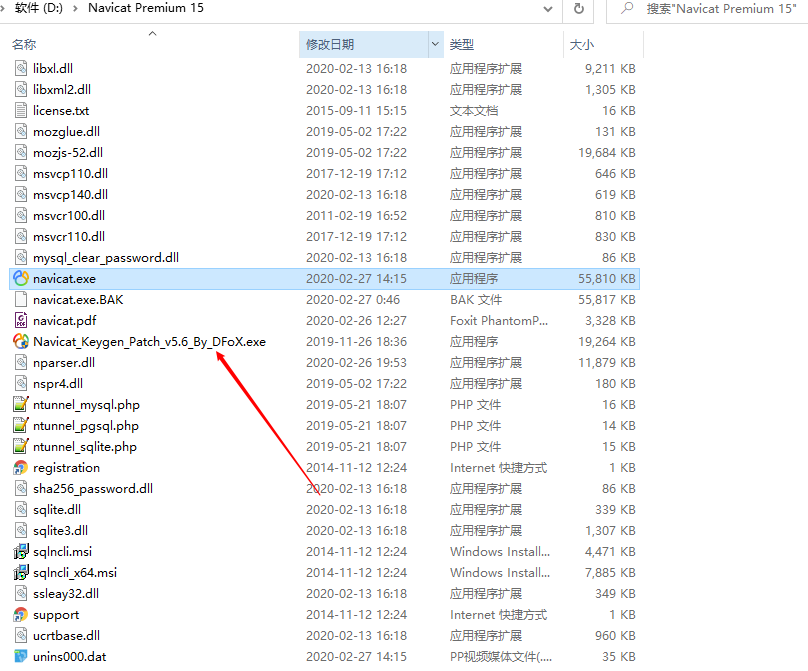Click the registration internet shortcut icon
Viewport: 808px width, 671px height.
[x=21, y=468]
